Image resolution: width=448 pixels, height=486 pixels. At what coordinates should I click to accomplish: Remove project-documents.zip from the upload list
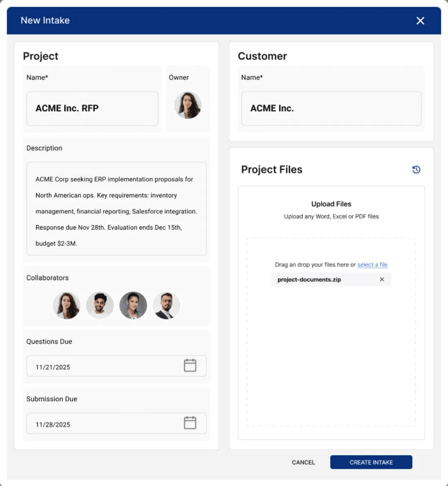pos(382,279)
